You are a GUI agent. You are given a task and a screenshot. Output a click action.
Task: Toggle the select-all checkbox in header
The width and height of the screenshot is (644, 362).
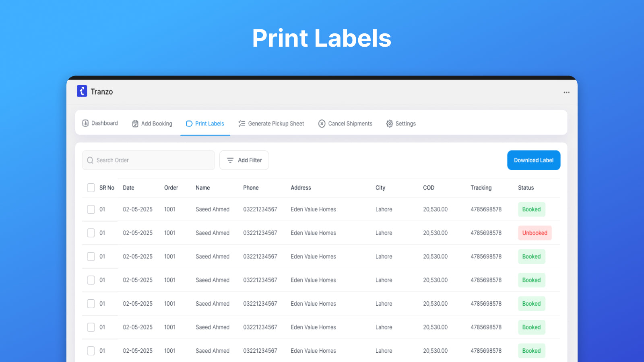tap(91, 188)
